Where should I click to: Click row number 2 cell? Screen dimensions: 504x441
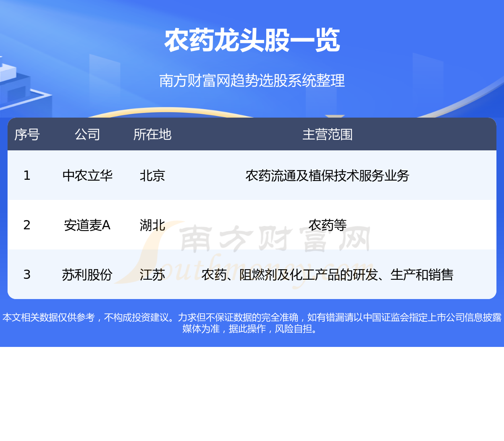(27, 225)
